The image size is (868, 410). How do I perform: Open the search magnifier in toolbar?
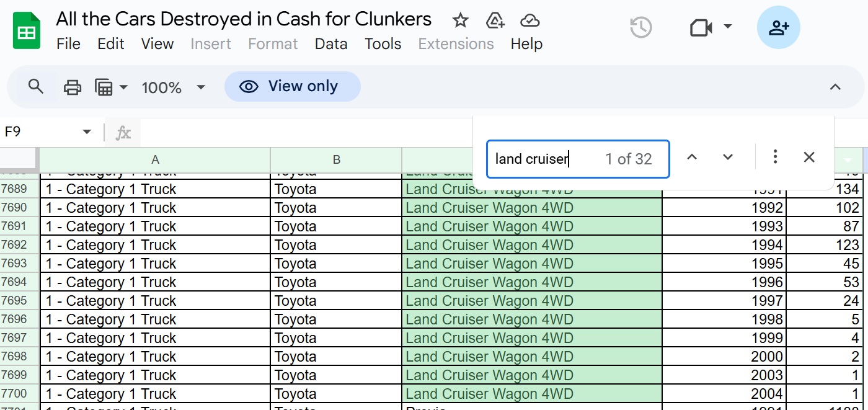pos(36,87)
